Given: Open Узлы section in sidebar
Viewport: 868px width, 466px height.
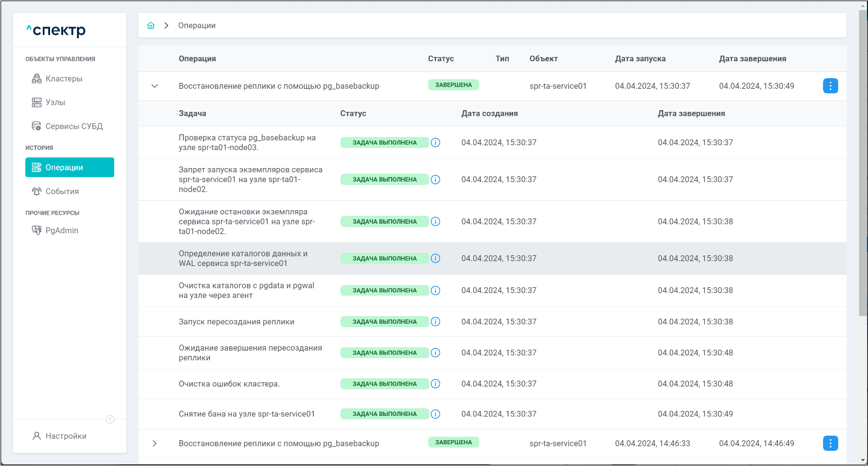Looking at the screenshot, I should click(55, 102).
